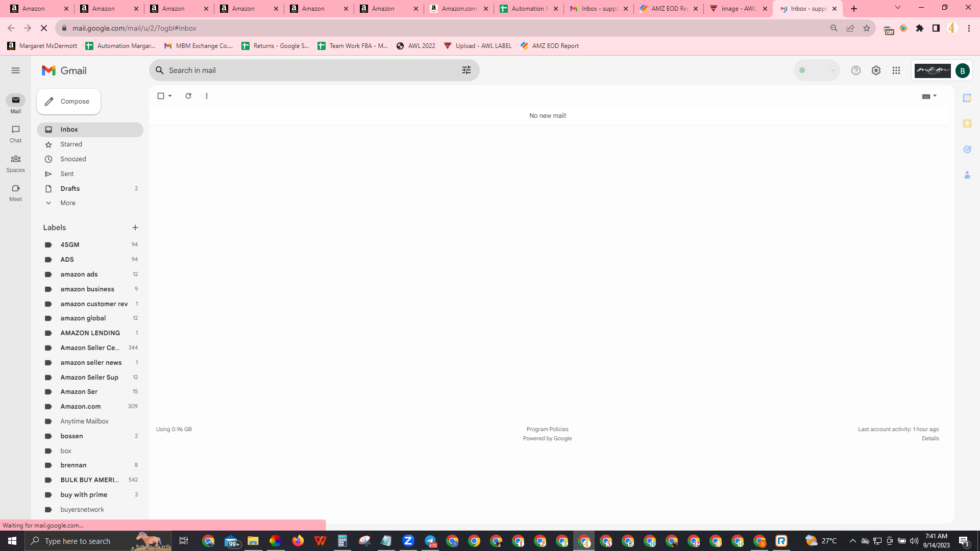This screenshot has height=551, width=980.
Task: Open More options three-dot menu in toolbar
Action: point(207,96)
